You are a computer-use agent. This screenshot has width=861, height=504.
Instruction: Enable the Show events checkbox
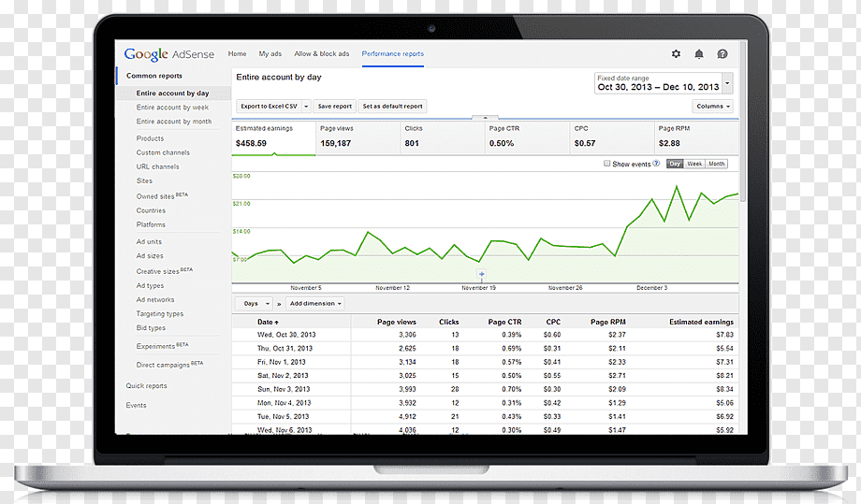606,164
